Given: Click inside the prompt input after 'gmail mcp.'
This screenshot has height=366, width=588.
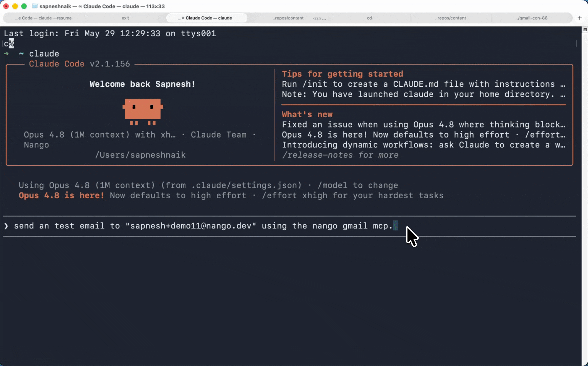Looking at the screenshot, I should click(396, 226).
